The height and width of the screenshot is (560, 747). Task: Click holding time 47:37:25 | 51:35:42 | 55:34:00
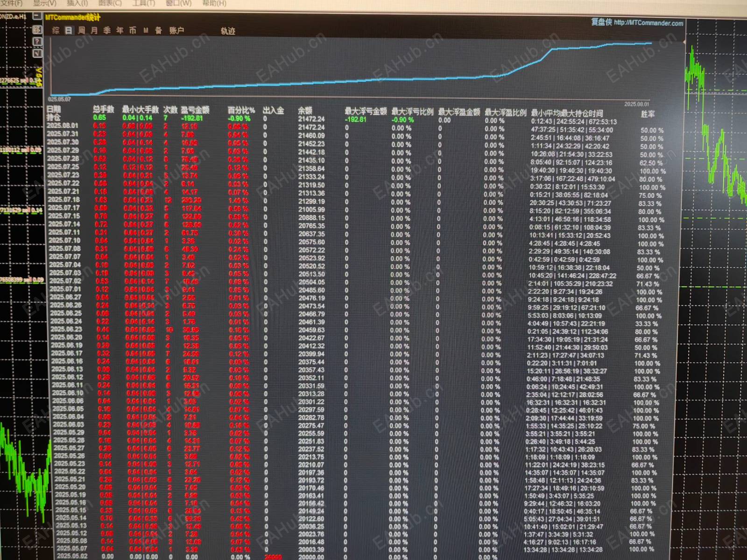tap(572, 130)
